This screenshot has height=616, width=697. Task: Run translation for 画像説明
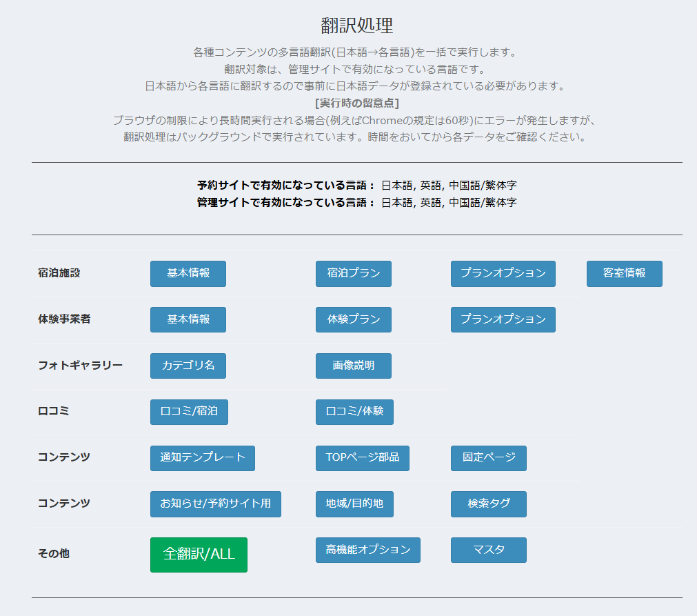353,366
